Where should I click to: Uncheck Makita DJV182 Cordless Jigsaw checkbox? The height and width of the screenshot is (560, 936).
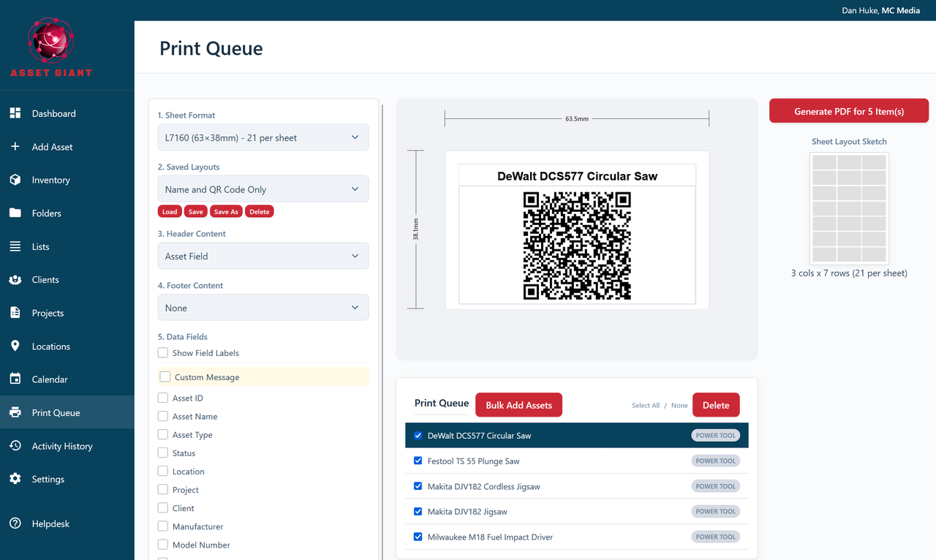(418, 486)
